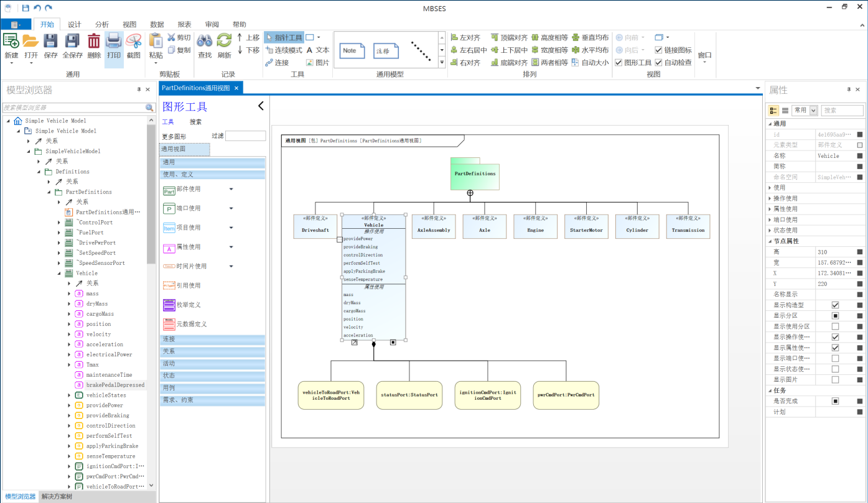Open the property filter dropdown in the Properties panel
Image resolution: width=868 pixels, height=503 pixels.
813,110
